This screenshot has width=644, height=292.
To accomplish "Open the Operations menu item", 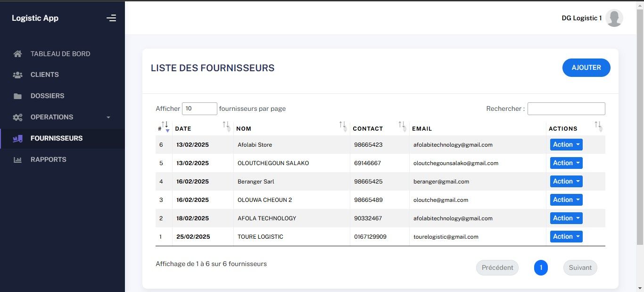I will [x=62, y=117].
